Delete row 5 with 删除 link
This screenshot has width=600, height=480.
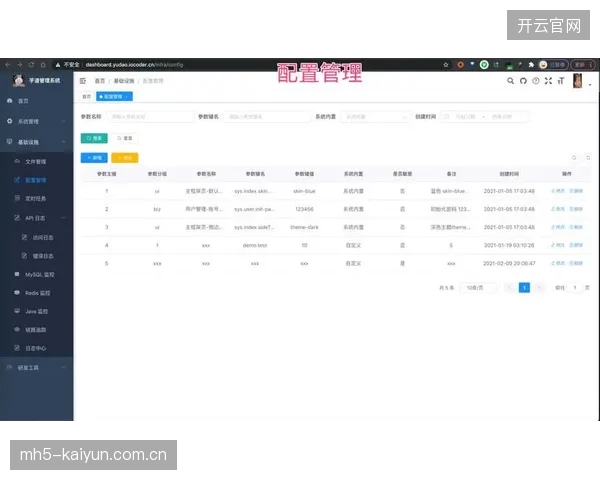tap(576, 263)
